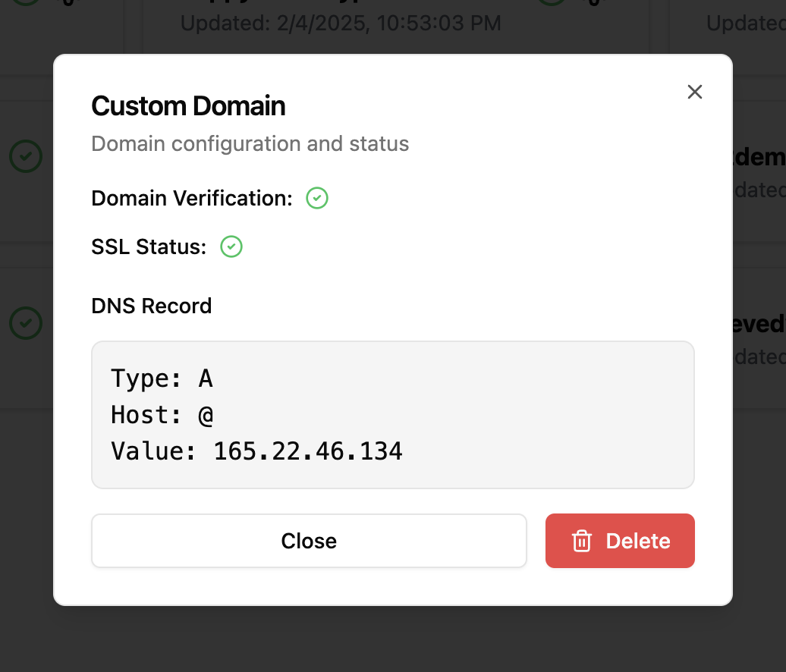
Task: Click the trash can icon on Delete
Action: coord(582,541)
